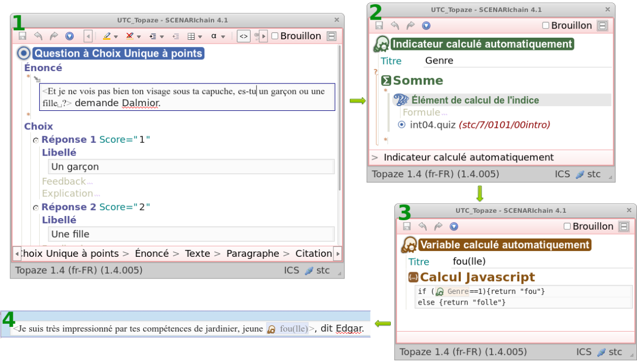This screenshot has height=364, width=637.
Task: Enable Brouillon checkbox in Variable window
Action: click(x=567, y=227)
